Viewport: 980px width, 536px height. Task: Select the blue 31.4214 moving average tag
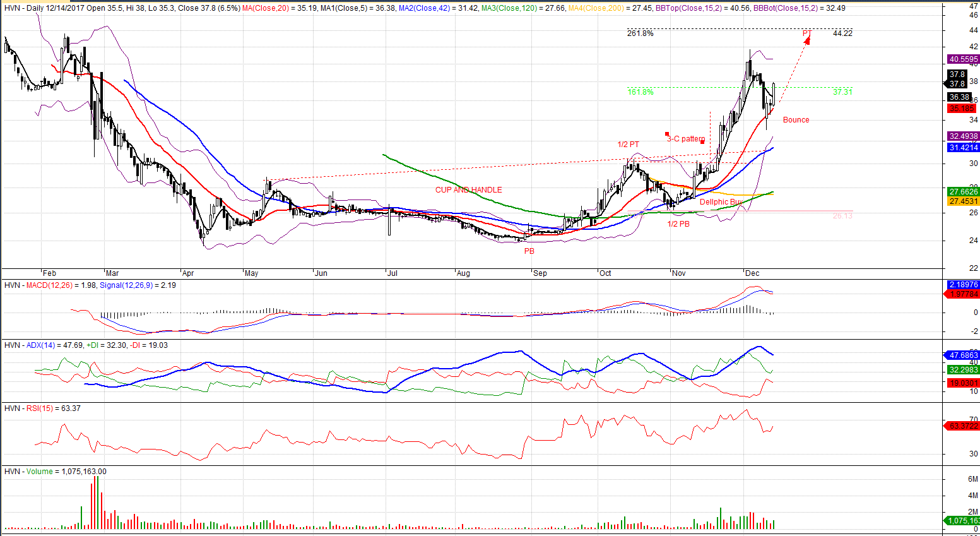point(963,148)
